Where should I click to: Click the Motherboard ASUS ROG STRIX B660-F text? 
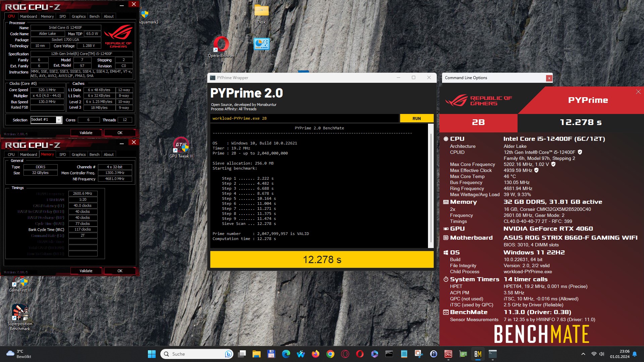coord(570,238)
